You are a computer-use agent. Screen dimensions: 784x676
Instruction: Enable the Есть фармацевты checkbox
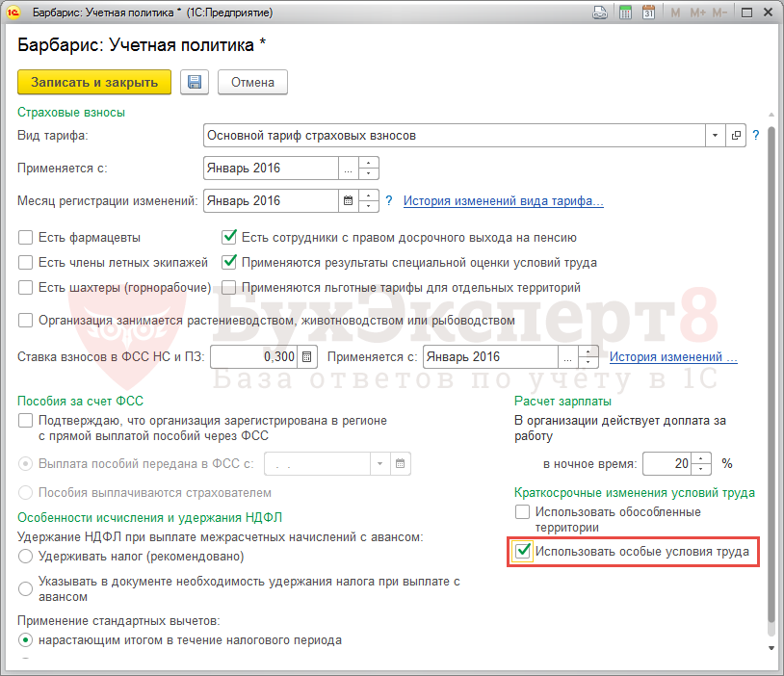(26, 237)
